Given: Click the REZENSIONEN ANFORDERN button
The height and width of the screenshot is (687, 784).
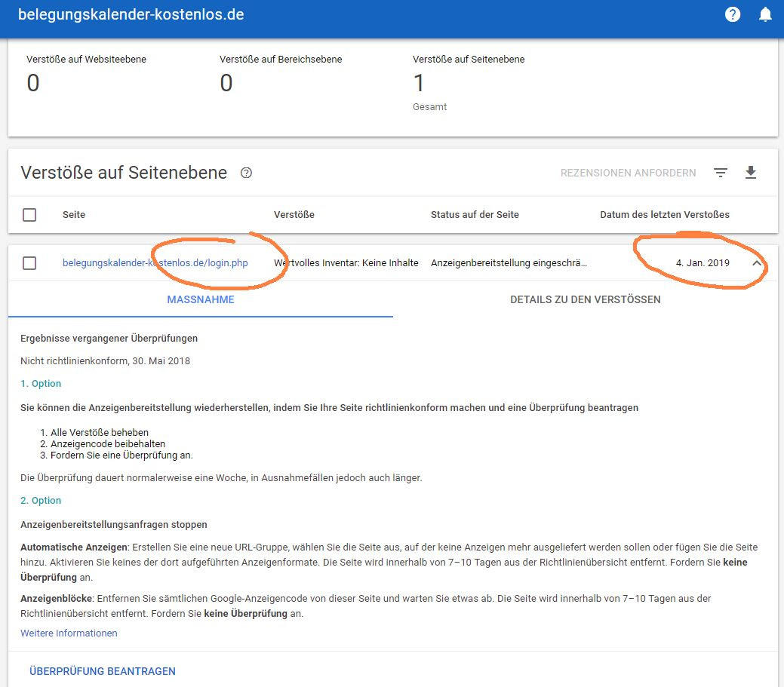Looking at the screenshot, I should click(x=628, y=173).
